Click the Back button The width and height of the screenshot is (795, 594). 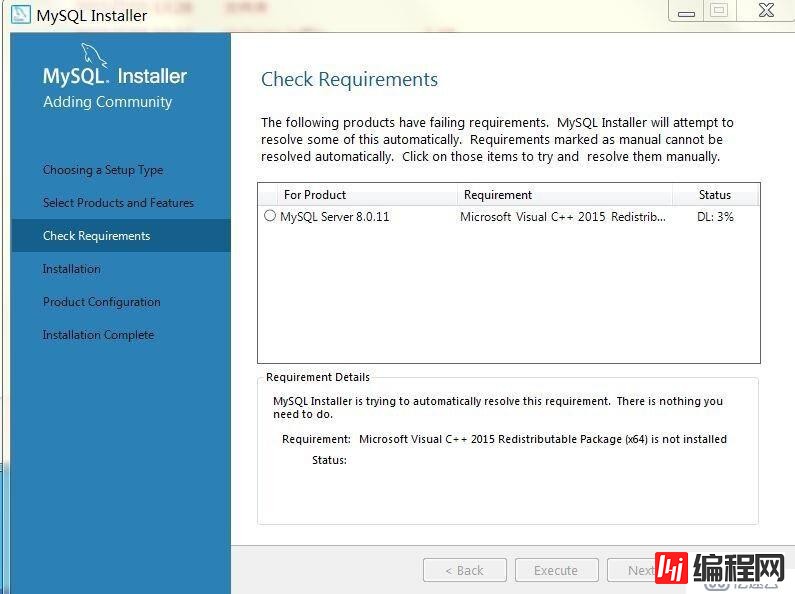point(465,570)
